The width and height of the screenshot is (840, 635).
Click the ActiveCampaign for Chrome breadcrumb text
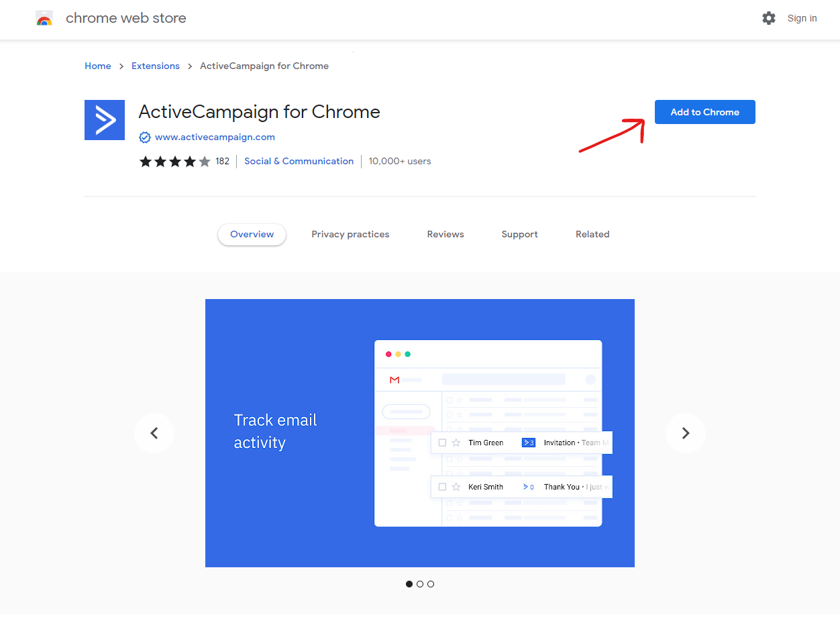(264, 66)
